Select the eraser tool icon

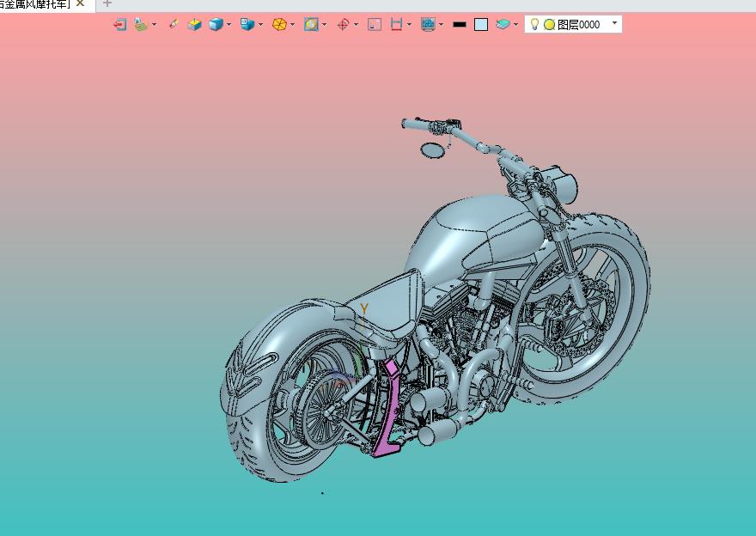174,24
